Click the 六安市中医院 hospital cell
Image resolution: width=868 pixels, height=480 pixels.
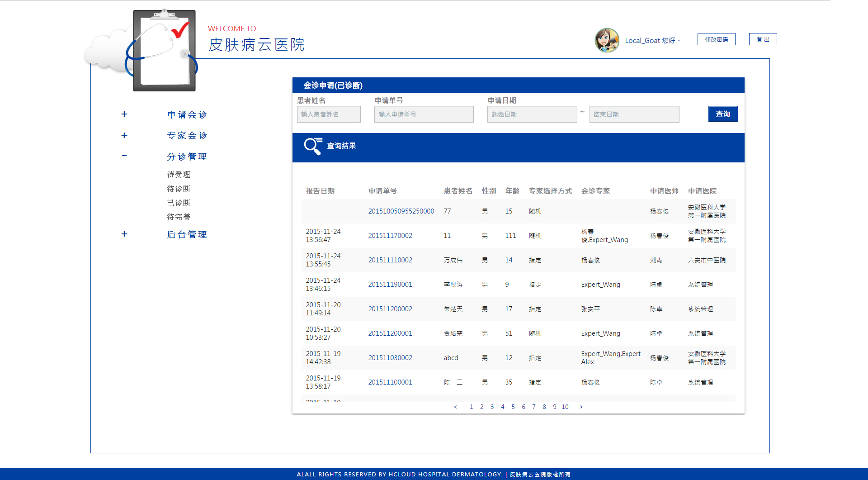pyautogui.click(x=707, y=260)
